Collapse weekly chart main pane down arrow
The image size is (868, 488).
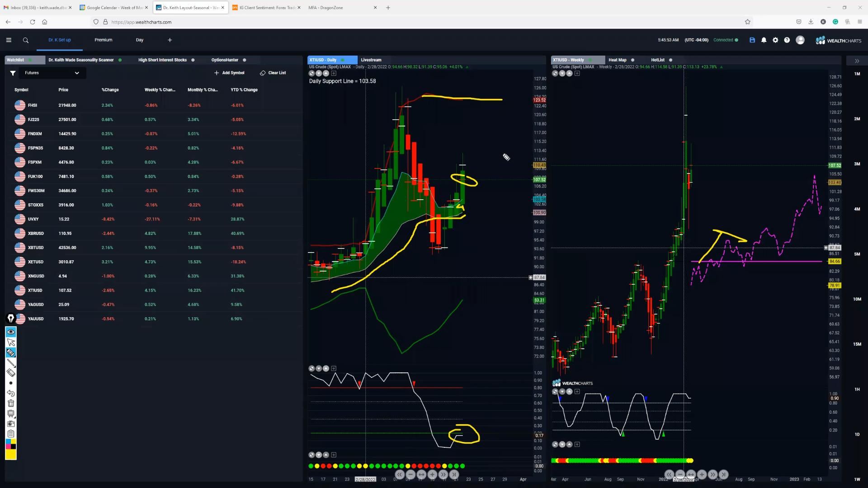pyautogui.click(x=562, y=73)
